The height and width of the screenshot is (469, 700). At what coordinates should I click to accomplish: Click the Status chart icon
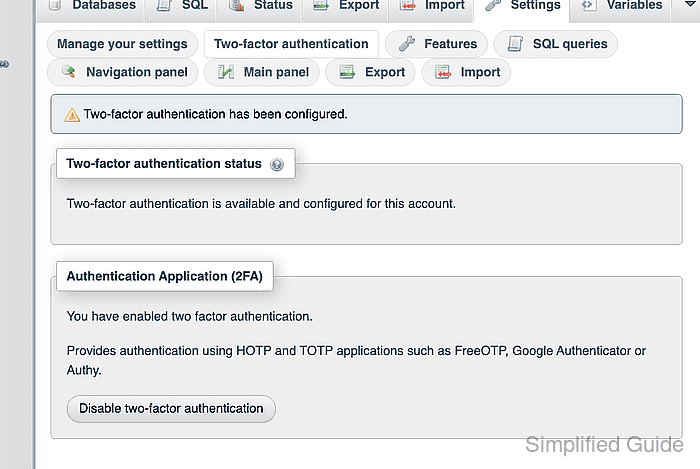pos(236,5)
